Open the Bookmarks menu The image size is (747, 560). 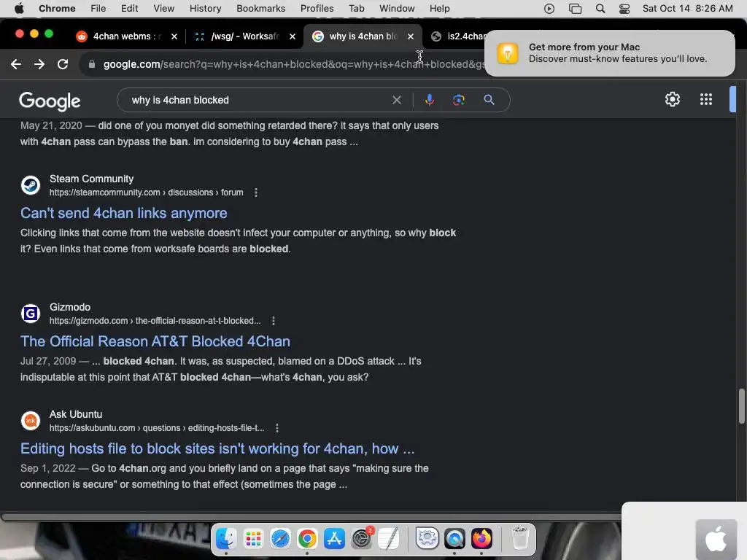(260, 9)
